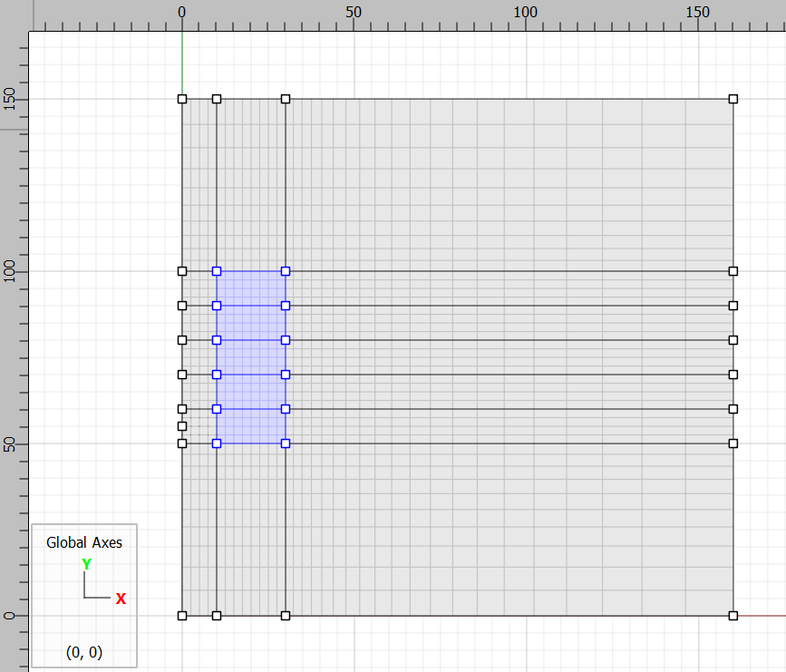This screenshot has height=672, width=786.
Task: Click the 100 mark on the vertical ruler
Action: pos(10,271)
